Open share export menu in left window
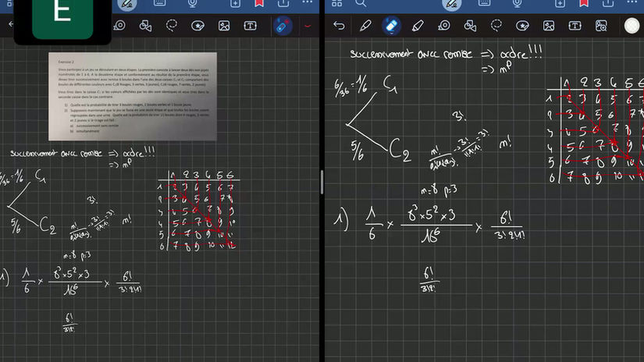 [283, 3]
